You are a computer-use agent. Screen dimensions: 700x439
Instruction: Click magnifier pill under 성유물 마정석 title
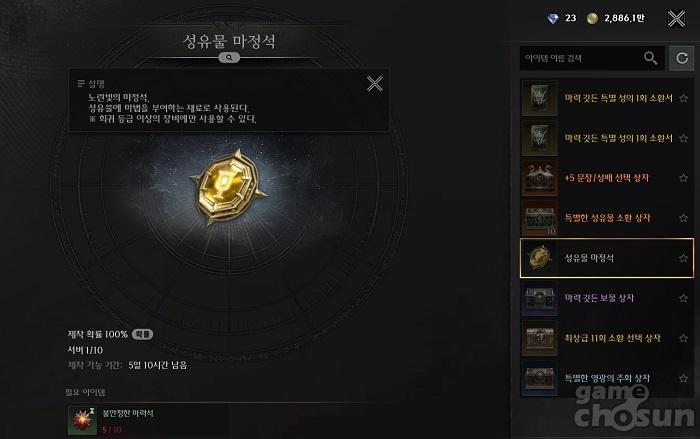(x=229, y=58)
